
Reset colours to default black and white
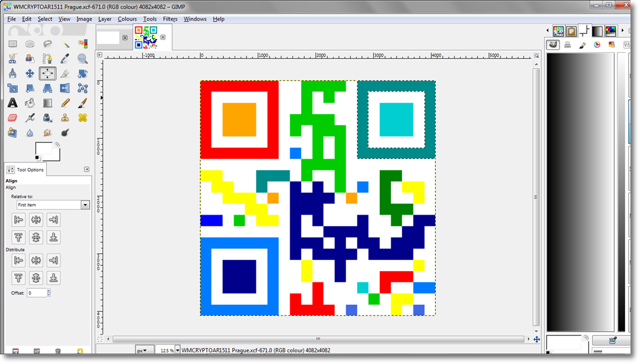point(37,158)
